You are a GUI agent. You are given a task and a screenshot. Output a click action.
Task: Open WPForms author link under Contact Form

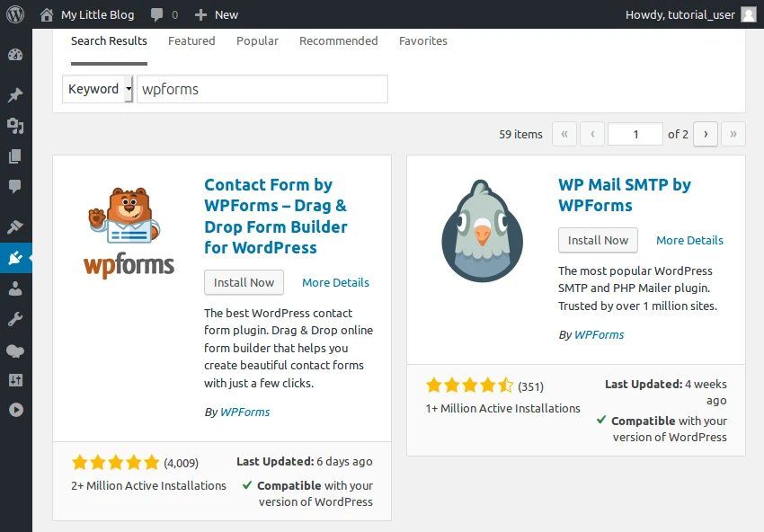[x=245, y=412]
